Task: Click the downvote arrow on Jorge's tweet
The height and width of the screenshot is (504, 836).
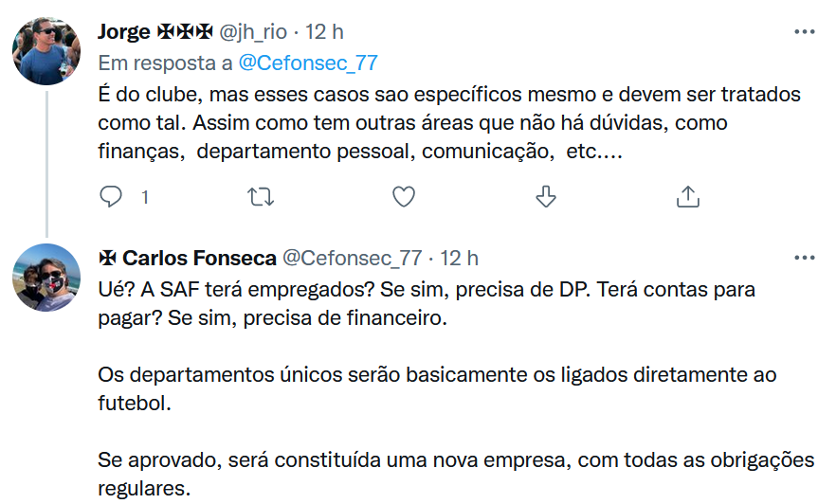Action: pos(545,196)
